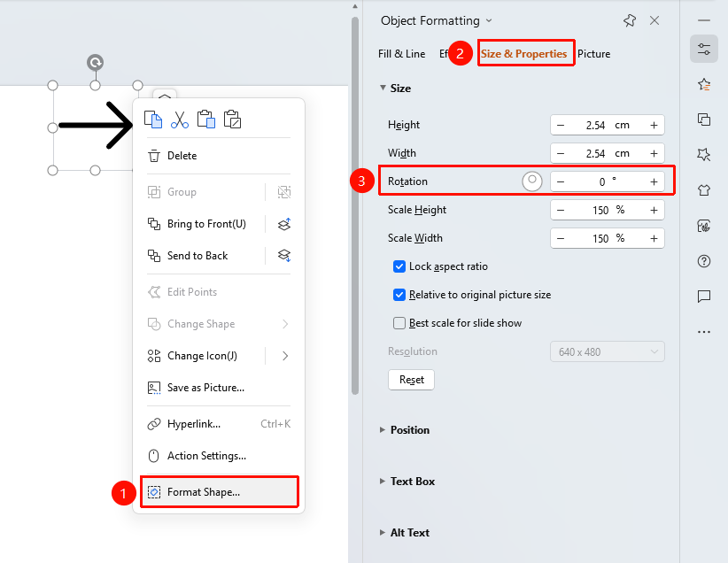The width and height of the screenshot is (728, 563).
Task: Click the Copy icon in context menu
Action: coord(153,120)
